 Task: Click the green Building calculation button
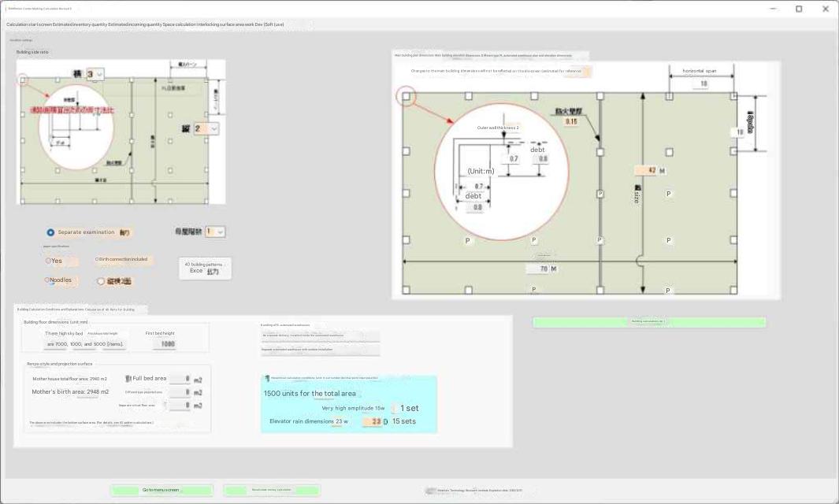coord(649,322)
